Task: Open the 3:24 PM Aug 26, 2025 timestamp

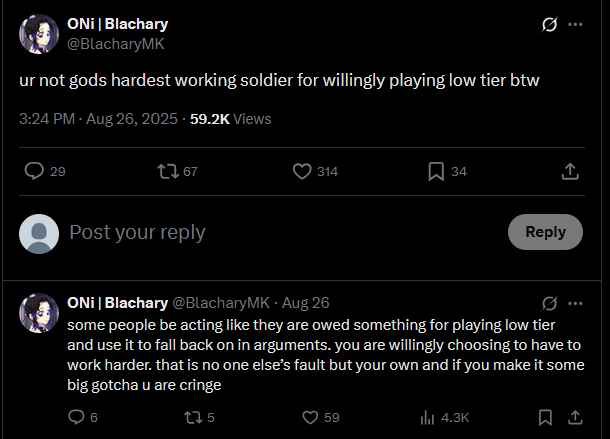Action: 99,118
